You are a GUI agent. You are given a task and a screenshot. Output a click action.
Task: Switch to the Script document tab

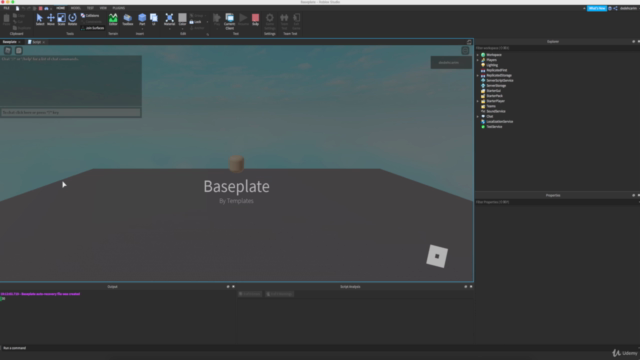[36, 42]
